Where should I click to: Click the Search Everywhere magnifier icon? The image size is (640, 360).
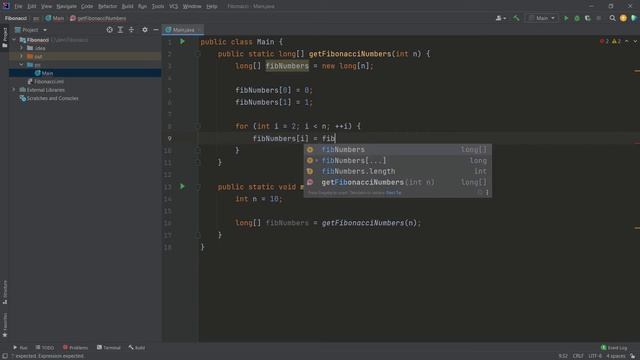pos(612,18)
